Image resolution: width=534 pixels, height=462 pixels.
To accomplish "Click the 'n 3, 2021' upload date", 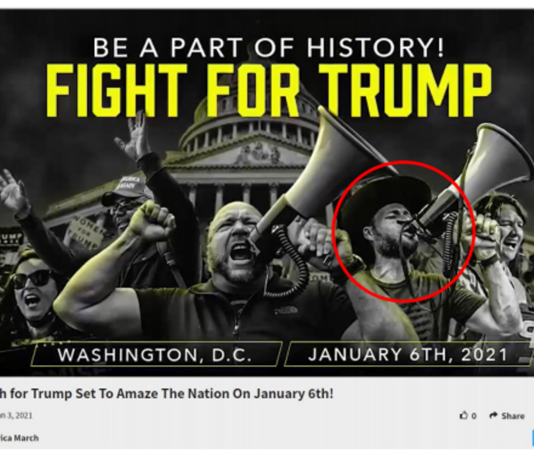I will click(16, 415).
